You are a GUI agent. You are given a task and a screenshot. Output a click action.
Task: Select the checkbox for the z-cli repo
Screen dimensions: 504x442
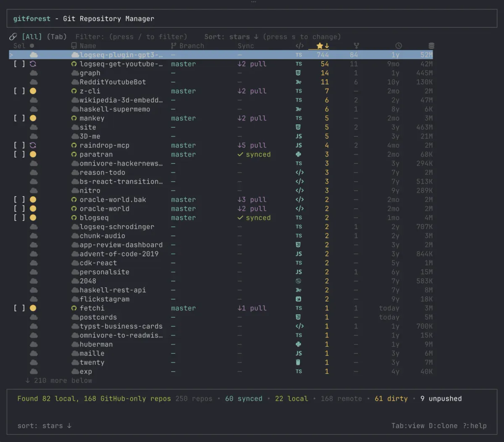click(19, 91)
